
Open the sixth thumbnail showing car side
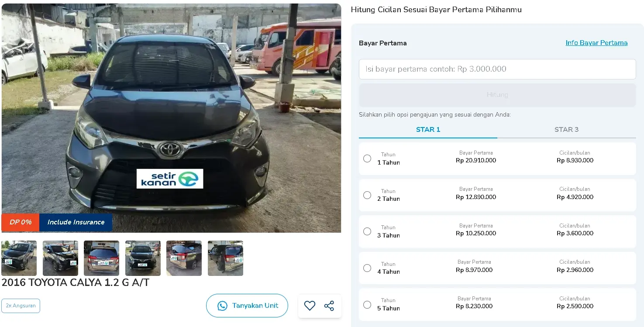[x=225, y=258]
